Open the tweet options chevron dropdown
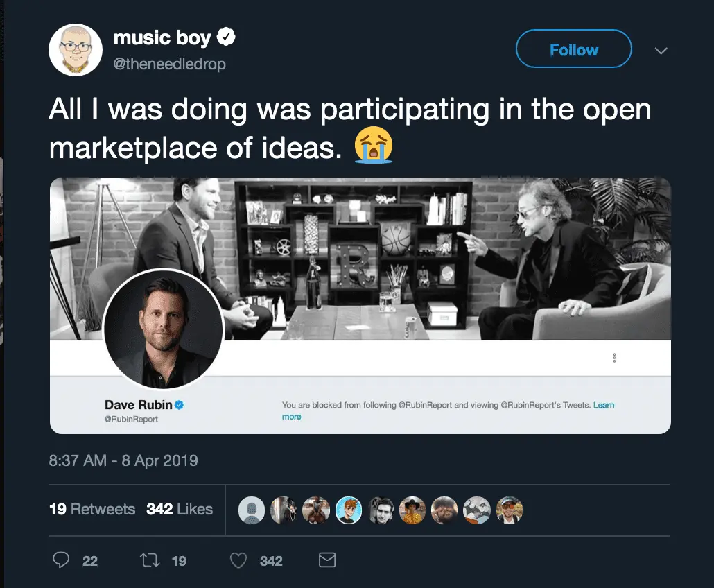Image resolution: width=714 pixels, height=588 pixels. pyautogui.click(x=661, y=51)
